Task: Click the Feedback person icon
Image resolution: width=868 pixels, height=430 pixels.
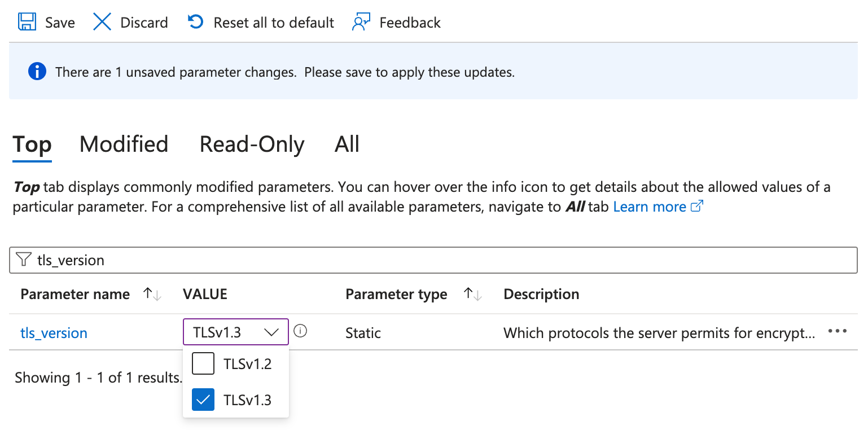Action: 361,23
